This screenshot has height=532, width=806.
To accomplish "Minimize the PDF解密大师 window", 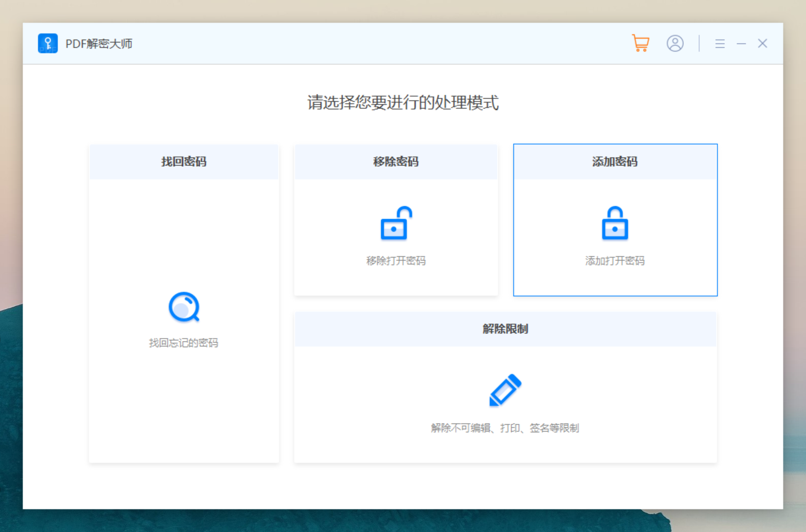I will click(741, 44).
